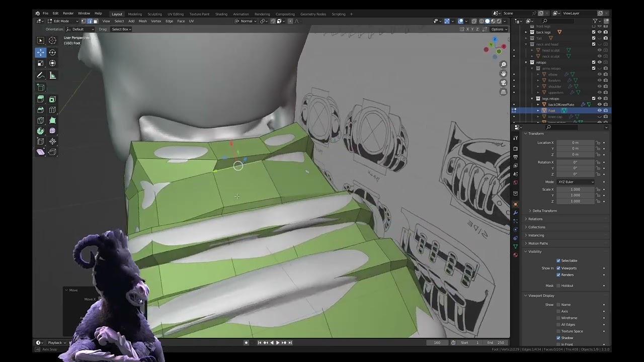Image resolution: width=644 pixels, height=362 pixels.
Task: Select the Poly Build tool
Action: (52, 121)
